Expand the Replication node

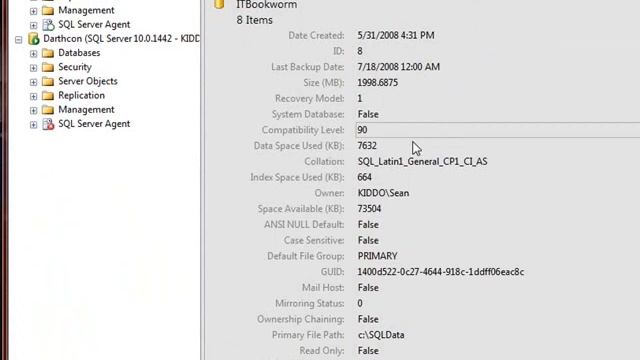coord(33,96)
